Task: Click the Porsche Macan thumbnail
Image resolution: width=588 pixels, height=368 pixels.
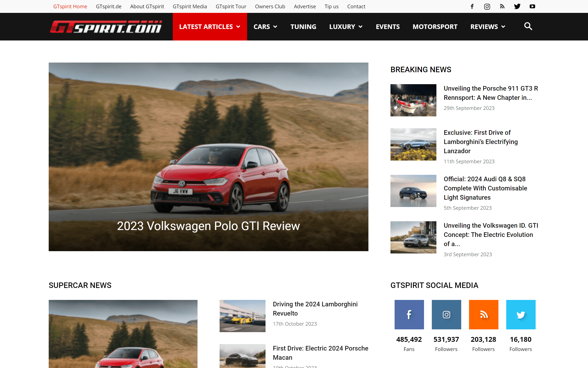Action: (243, 356)
